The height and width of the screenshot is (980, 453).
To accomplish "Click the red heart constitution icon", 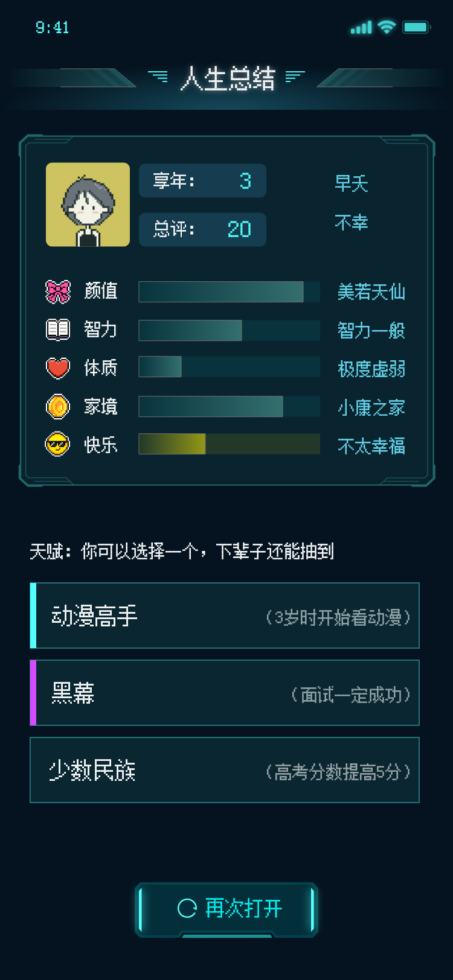I will (58, 367).
